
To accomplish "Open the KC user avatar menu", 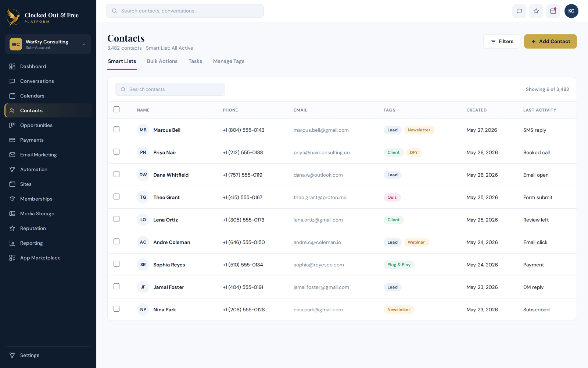I will (571, 11).
